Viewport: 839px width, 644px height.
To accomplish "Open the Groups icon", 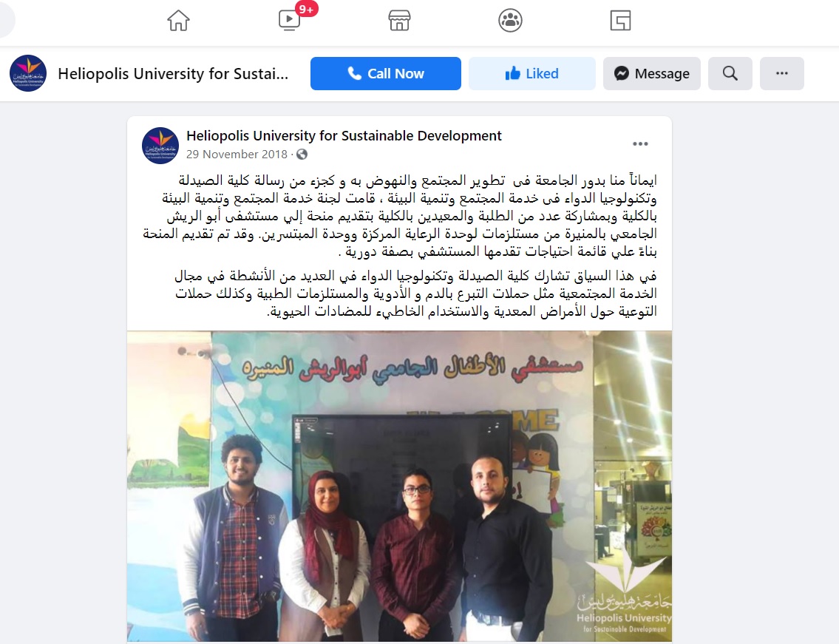I will click(x=510, y=21).
